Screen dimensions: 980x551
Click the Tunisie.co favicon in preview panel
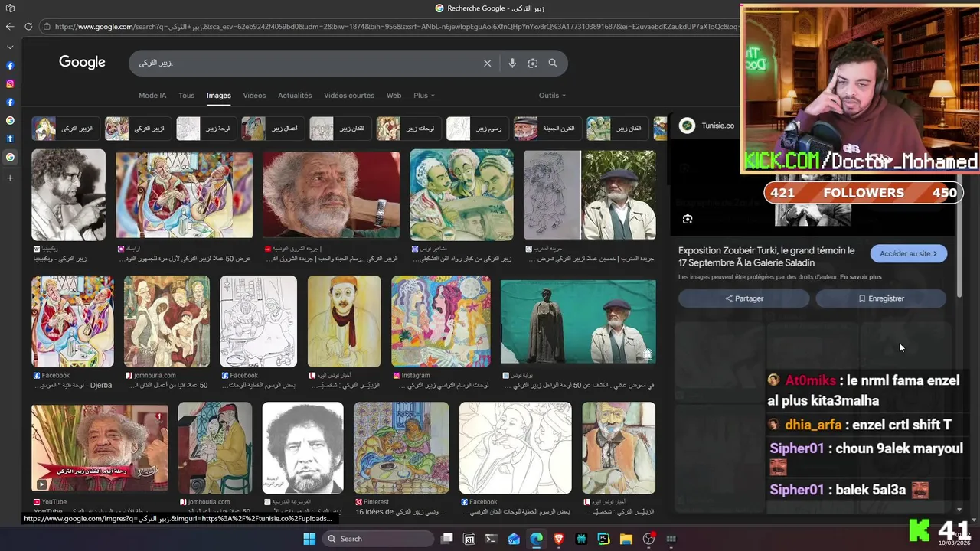click(688, 126)
